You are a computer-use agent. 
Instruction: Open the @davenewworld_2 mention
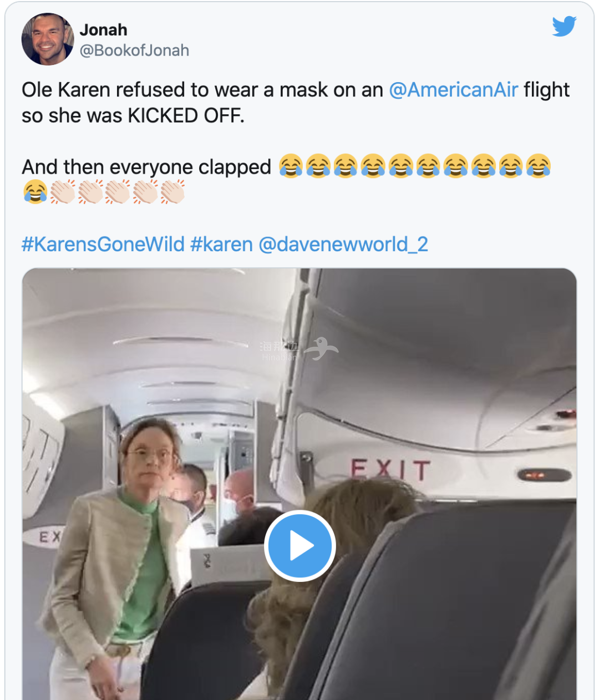coord(343,244)
